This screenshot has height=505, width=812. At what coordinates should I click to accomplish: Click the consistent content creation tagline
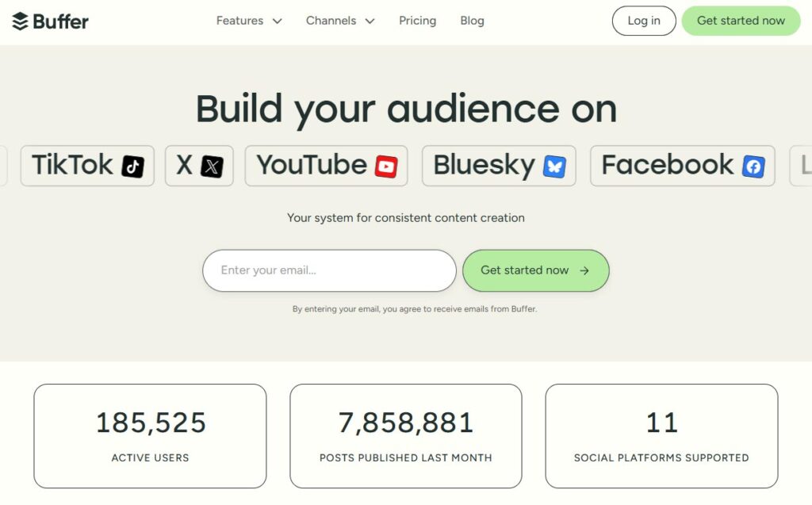point(406,218)
